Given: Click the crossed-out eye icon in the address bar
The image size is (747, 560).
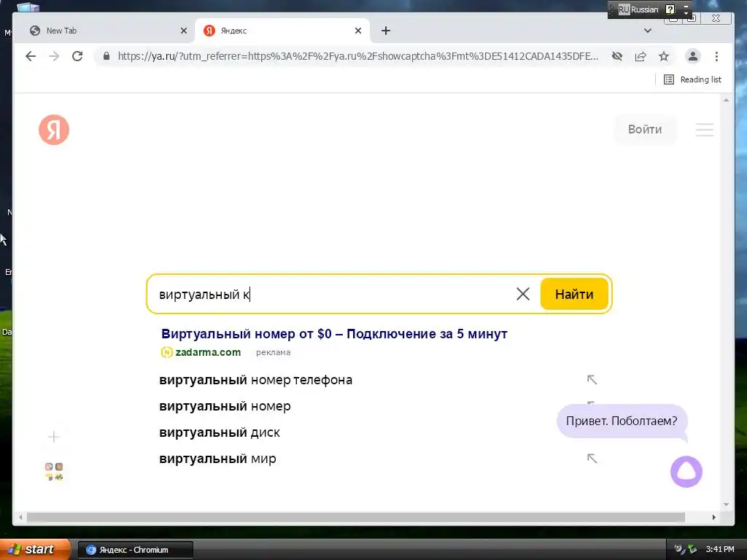Looking at the screenshot, I should coord(617,56).
